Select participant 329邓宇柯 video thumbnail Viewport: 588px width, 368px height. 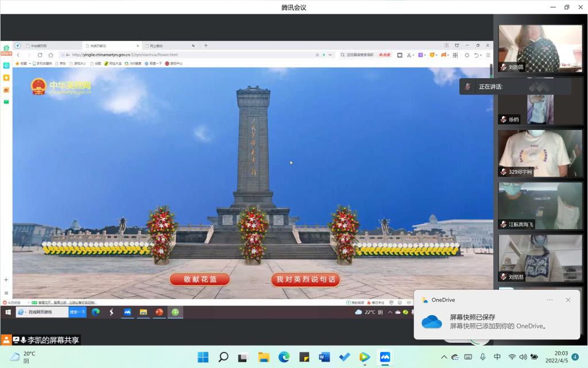point(540,153)
